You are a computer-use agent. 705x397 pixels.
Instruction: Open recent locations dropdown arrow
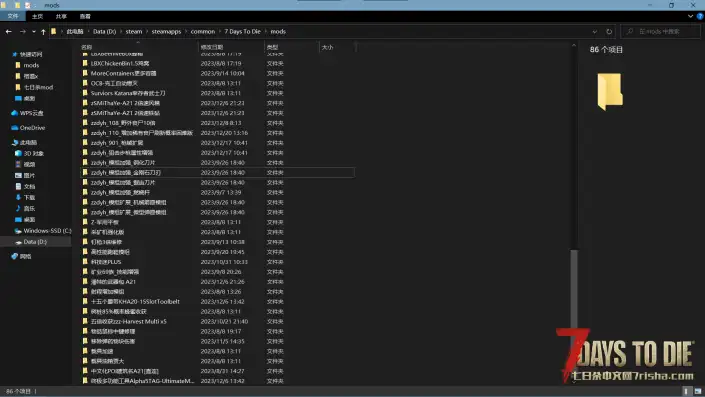34,31
